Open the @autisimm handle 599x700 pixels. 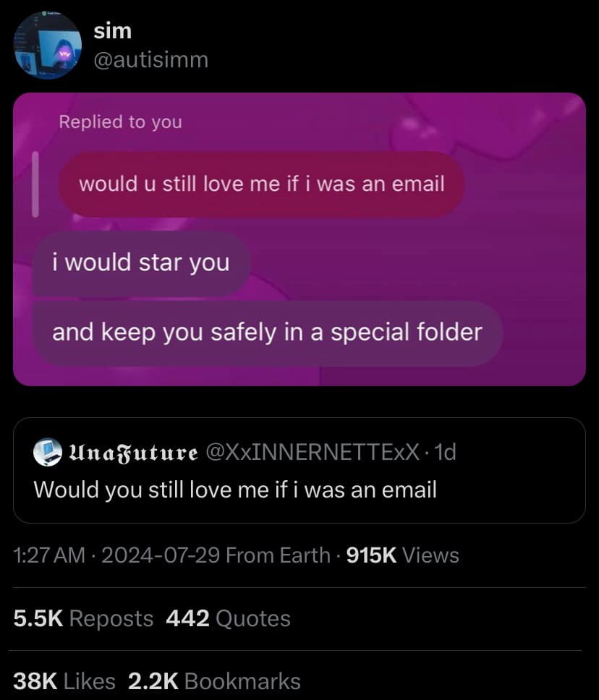pyautogui.click(x=150, y=59)
